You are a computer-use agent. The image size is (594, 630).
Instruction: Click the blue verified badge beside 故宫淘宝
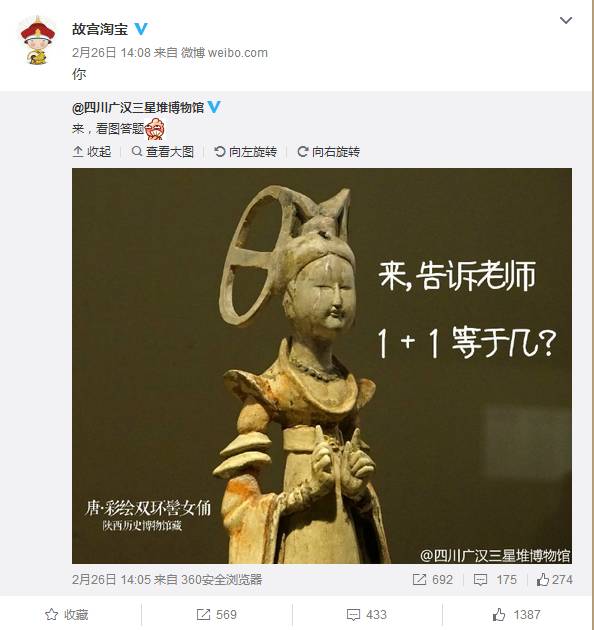[141, 29]
